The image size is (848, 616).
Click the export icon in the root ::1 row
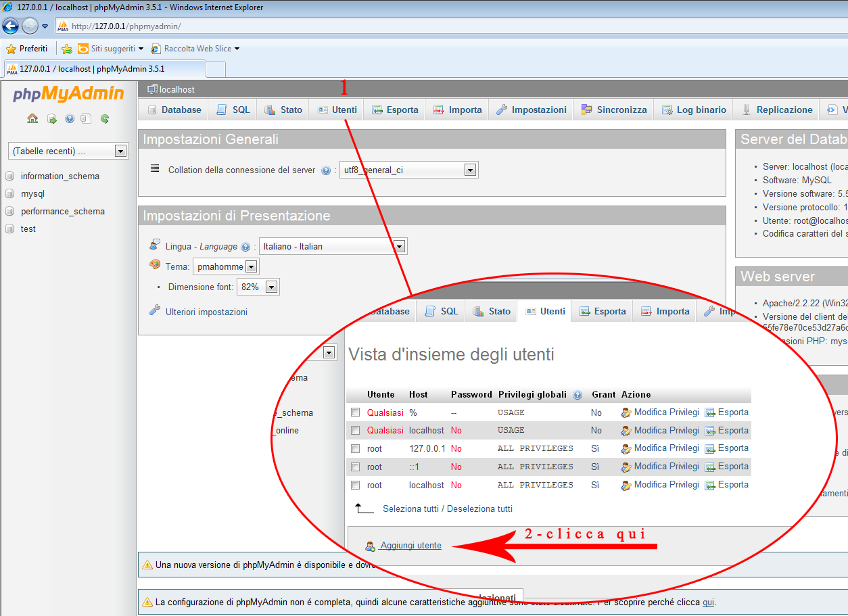tap(710, 467)
